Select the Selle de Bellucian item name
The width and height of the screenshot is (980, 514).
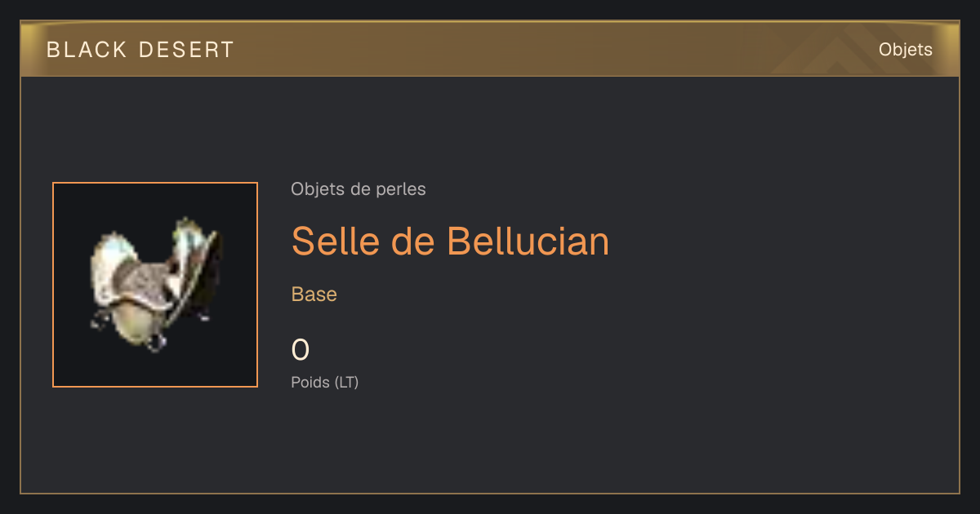pos(450,241)
